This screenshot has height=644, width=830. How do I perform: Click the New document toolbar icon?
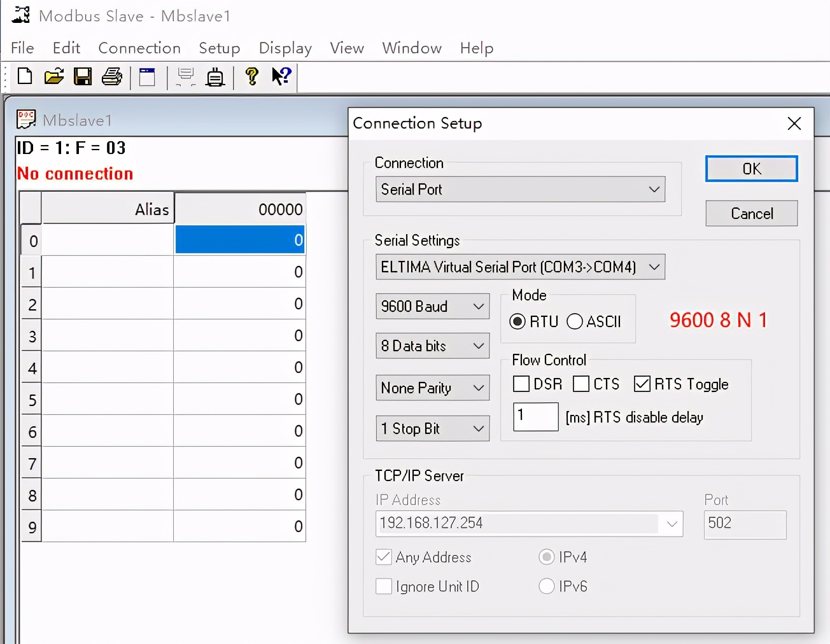25,76
